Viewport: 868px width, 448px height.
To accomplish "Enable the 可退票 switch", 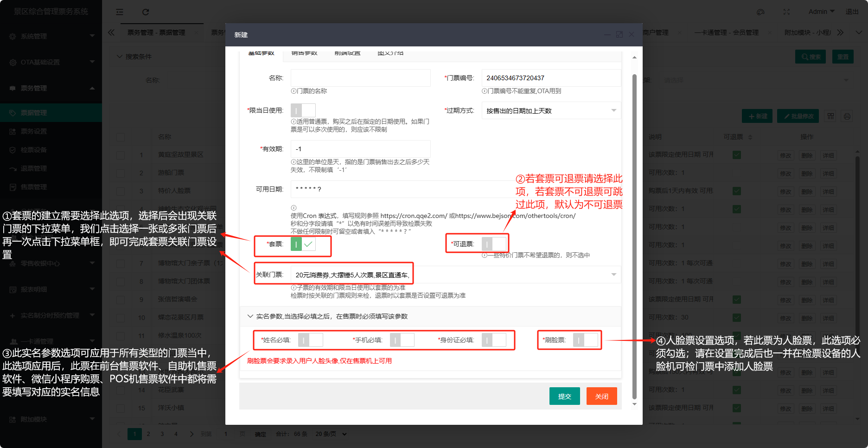I will click(494, 244).
